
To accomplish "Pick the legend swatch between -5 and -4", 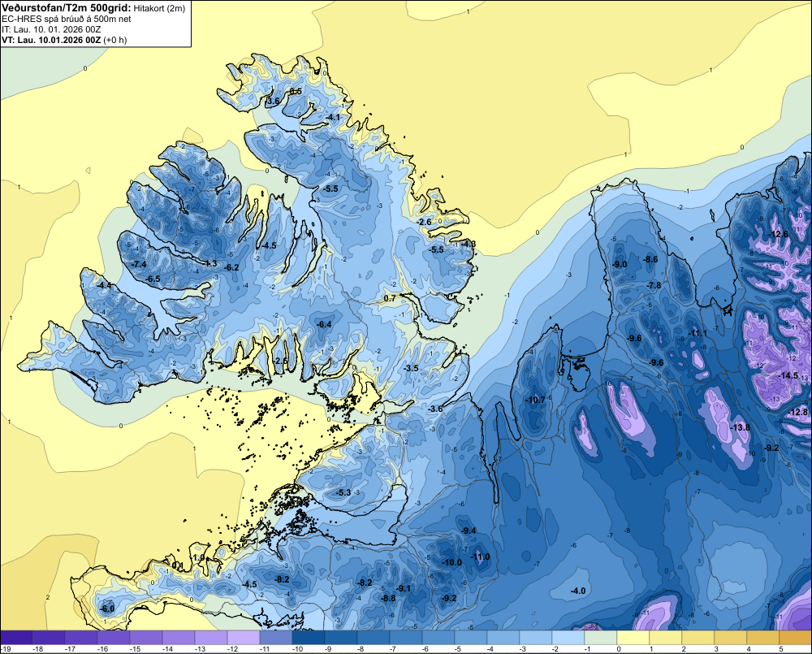I will [471, 638].
